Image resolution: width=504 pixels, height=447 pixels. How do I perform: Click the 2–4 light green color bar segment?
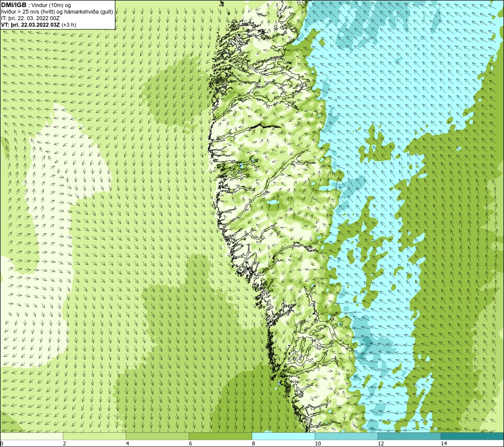pyautogui.click(x=95, y=436)
